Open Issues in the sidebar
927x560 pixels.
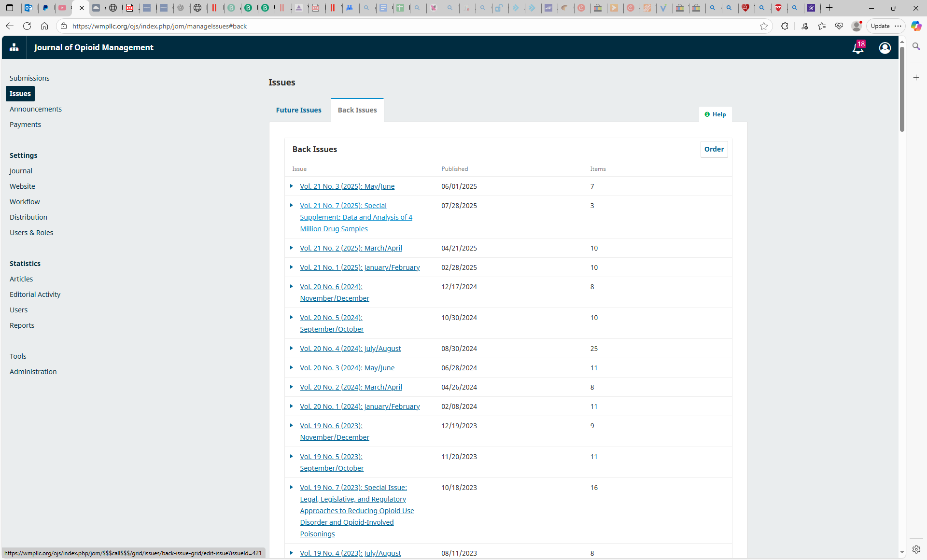coord(20,94)
